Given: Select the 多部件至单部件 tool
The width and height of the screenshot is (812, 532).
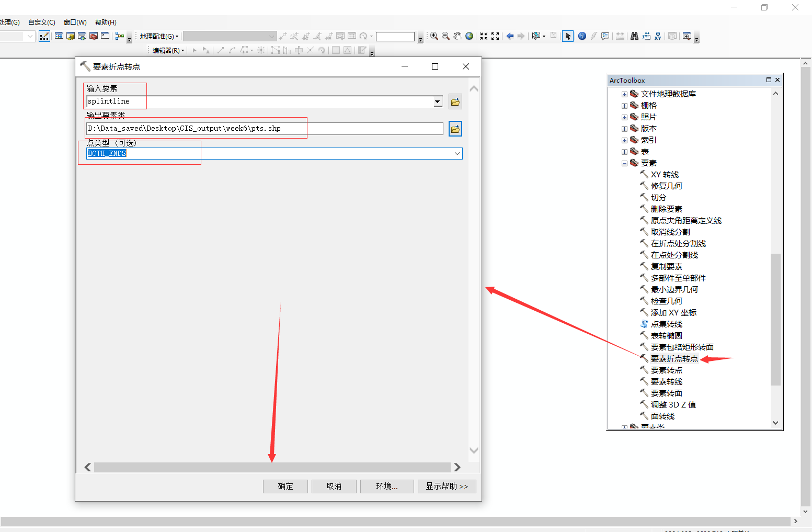Looking at the screenshot, I should tap(678, 278).
